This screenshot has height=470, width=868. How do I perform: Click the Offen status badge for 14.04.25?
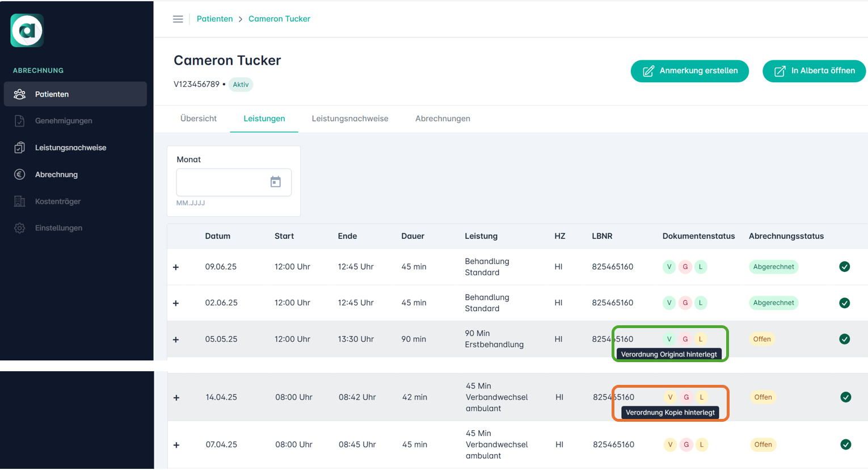click(762, 397)
